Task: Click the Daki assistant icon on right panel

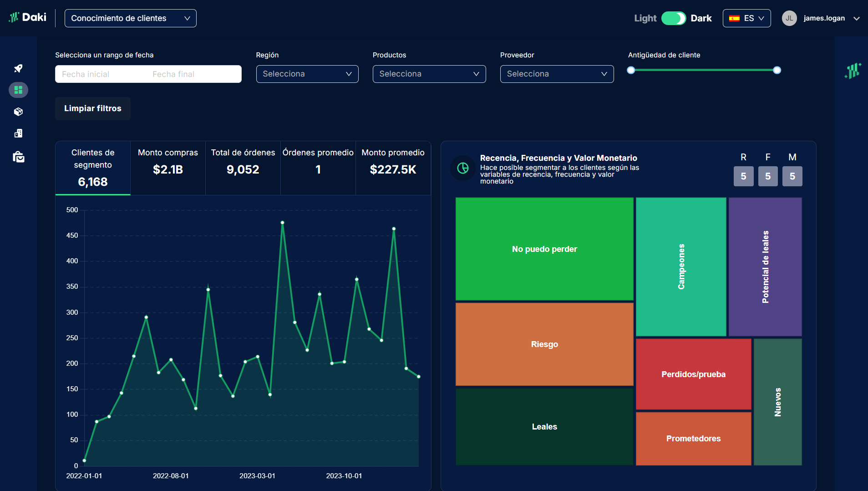Action: tap(853, 71)
